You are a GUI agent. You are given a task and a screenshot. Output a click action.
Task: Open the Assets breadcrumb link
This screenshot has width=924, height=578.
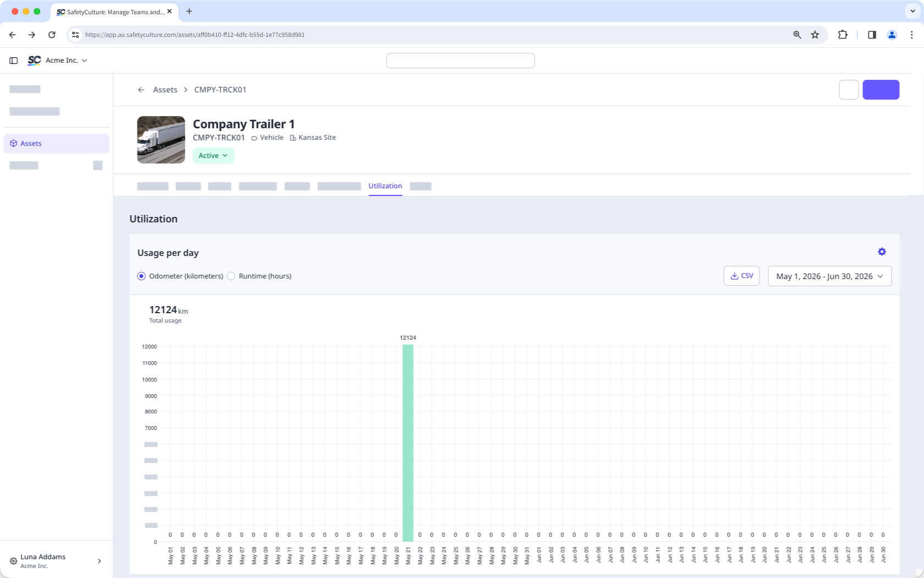[165, 90]
